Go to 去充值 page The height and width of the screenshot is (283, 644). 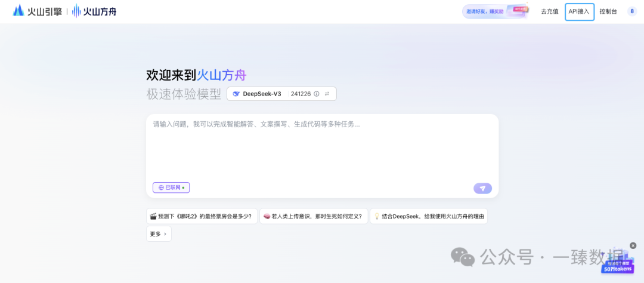[x=550, y=11]
